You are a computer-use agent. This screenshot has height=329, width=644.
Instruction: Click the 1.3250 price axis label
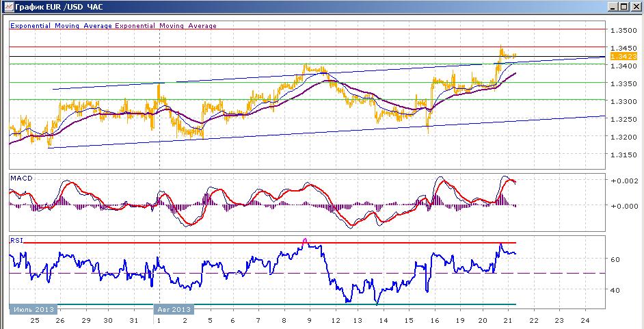(623, 119)
